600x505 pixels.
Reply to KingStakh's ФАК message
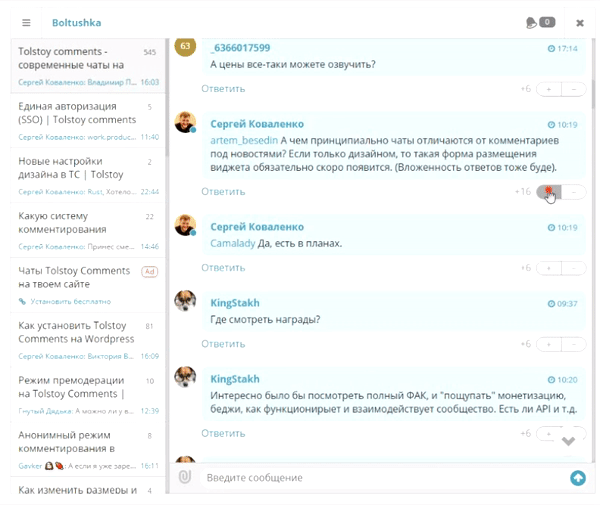223,433
